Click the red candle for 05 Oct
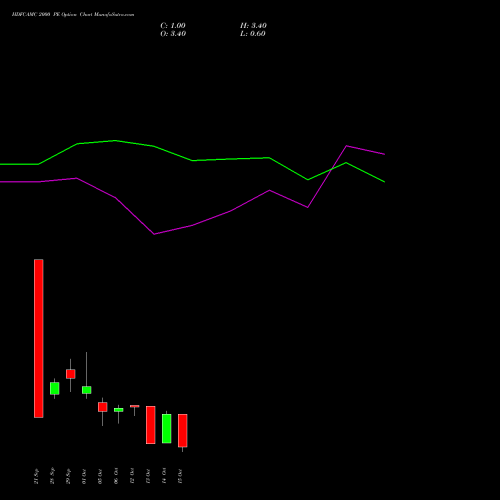Image resolution: width=500 pixels, height=500 pixels. 103,407
